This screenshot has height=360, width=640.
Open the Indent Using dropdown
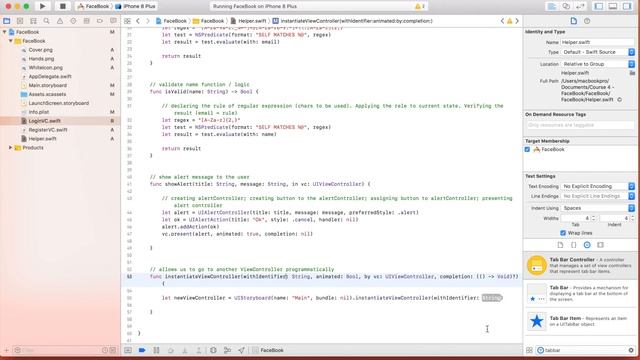coord(598,208)
